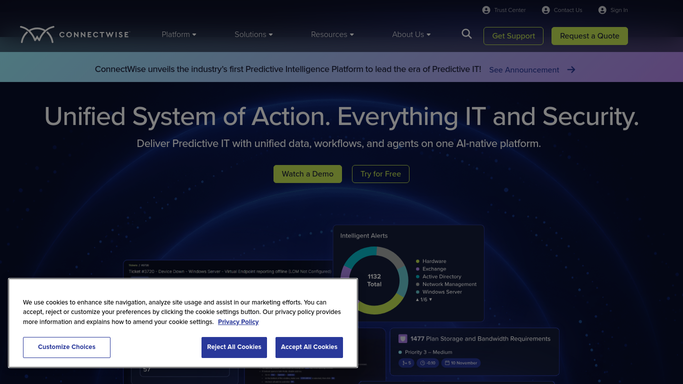Click the Intelligent Alerts donut chart
The image size is (683, 384).
375,280
